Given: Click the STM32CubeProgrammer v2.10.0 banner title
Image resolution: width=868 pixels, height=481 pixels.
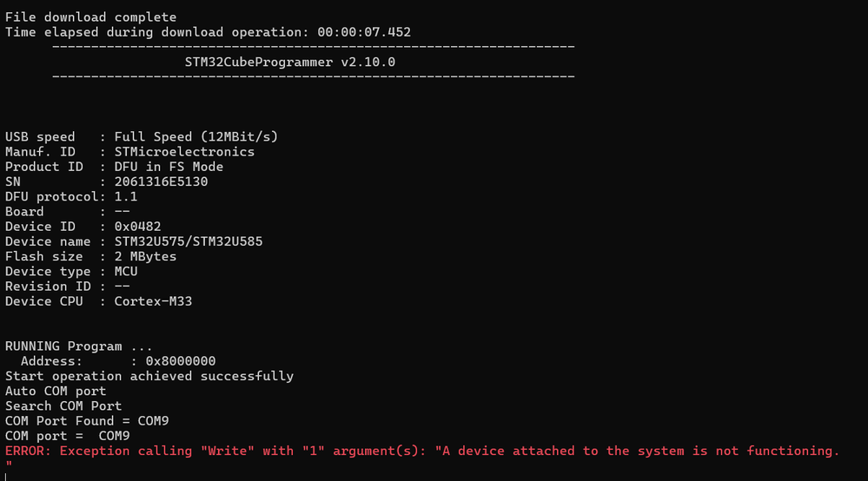Looking at the screenshot, I should point(289,62).
